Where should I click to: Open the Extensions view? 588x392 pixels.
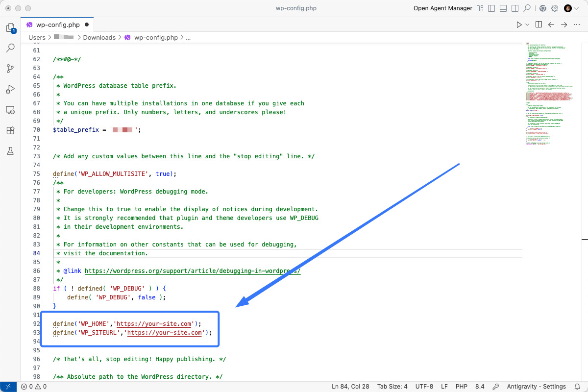[10, 130]
